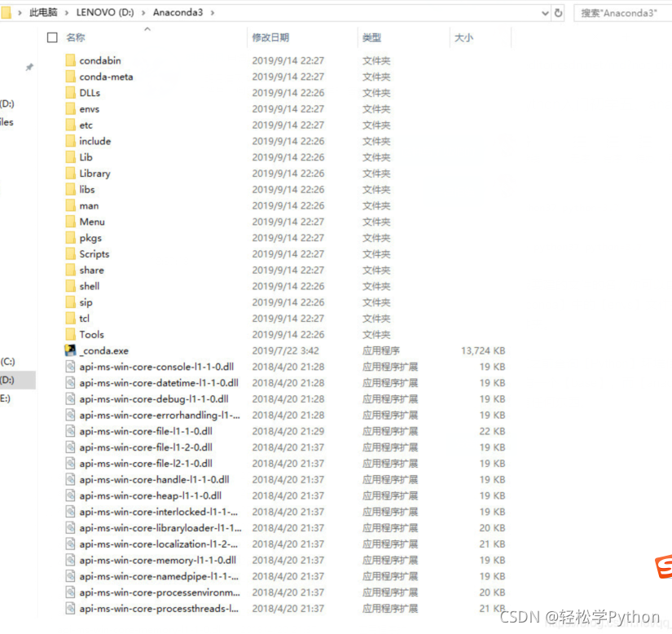This screenshot has height=634, width=672.
Task: Click the condabin folder icon
Action: pyautogui.click(x=71, y=60)
